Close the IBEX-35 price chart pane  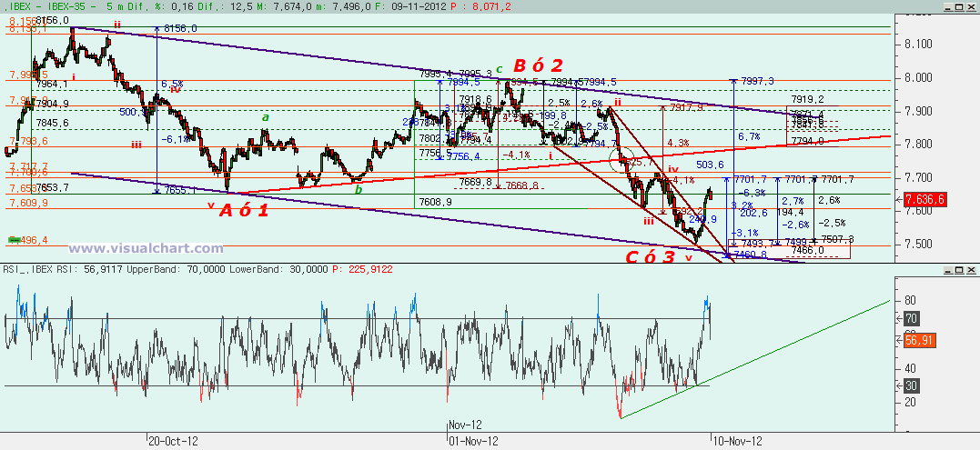click(x=970, y=5)
